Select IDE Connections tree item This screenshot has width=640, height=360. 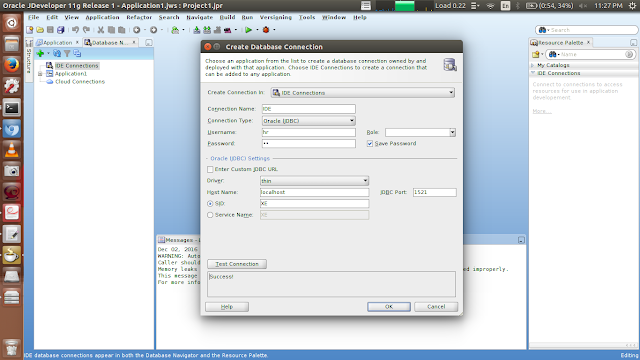(77, 66)
